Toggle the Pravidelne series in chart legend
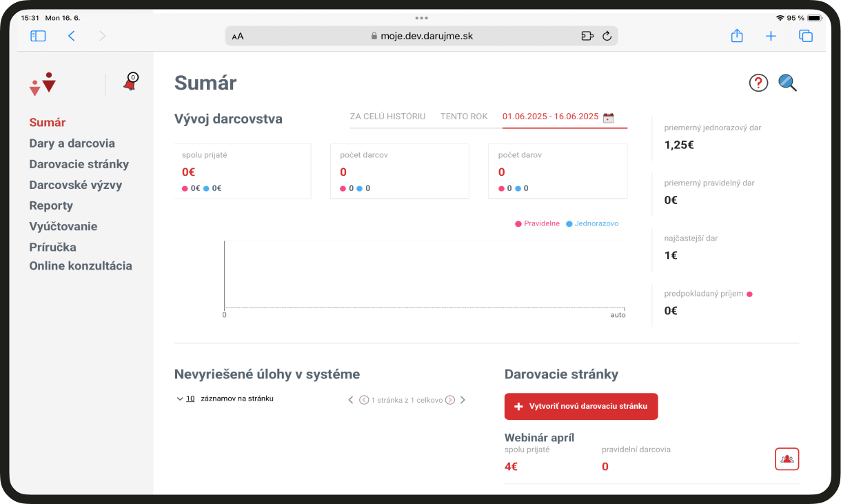Image resolution: width=841 pixels, height=504 pixels. click(537, 223)
